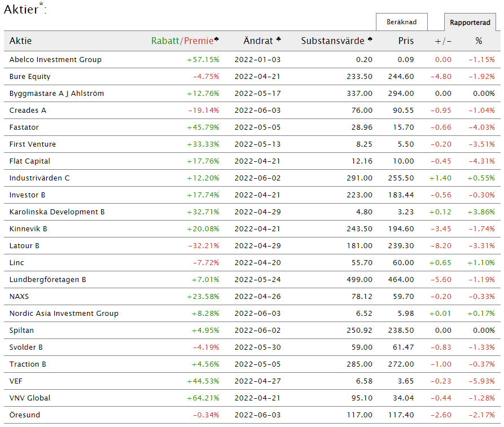This screenshot has width=504, height=427.
Task: Select Karolinska Development B link
Action: (x=57, y=212)
